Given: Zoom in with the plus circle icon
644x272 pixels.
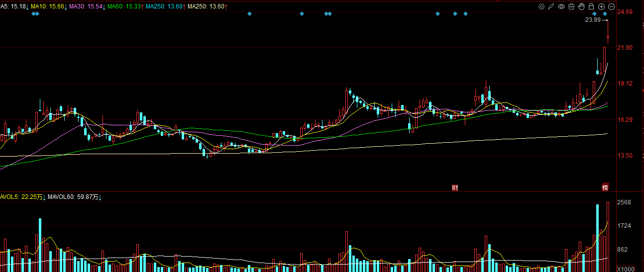Looking at the screenshot, I should coord(601,6).
